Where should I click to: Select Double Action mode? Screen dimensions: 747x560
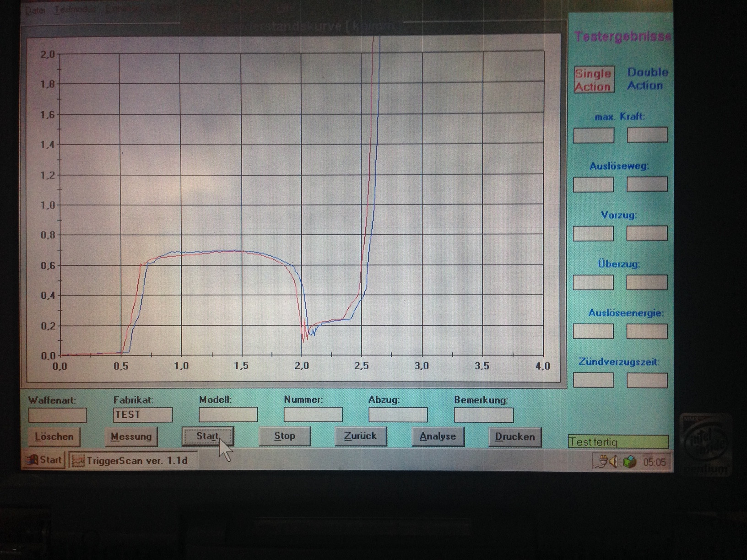tap(647, 79)
